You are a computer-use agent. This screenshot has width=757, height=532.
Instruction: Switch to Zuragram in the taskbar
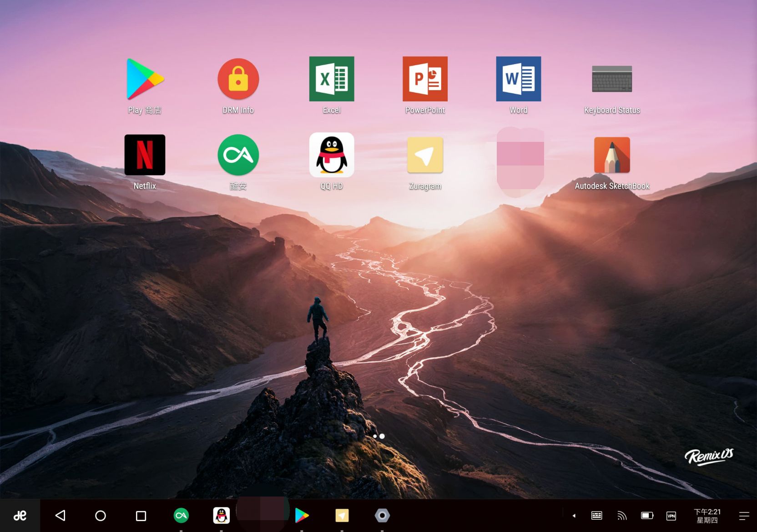(342, 516)
